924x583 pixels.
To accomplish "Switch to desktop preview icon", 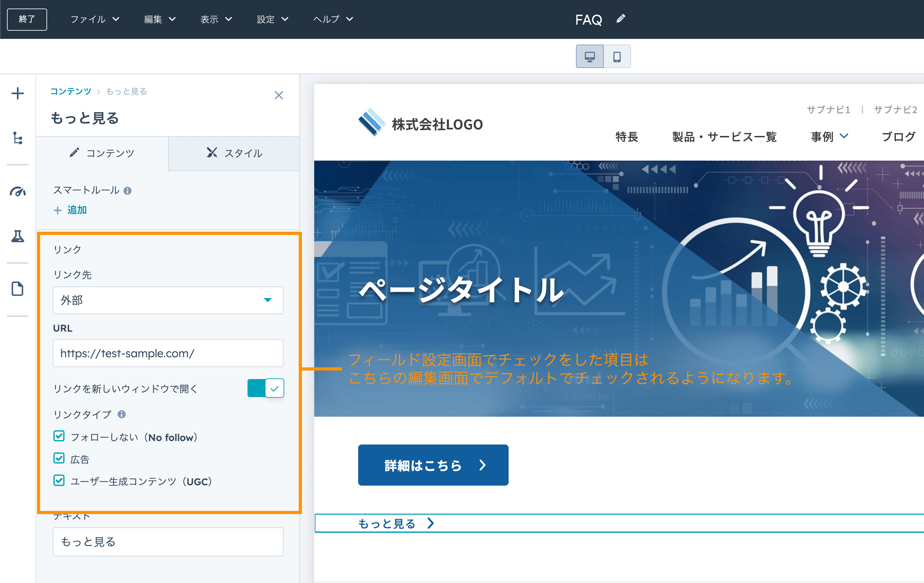I will pyautogui.click(x=590, y=56).
